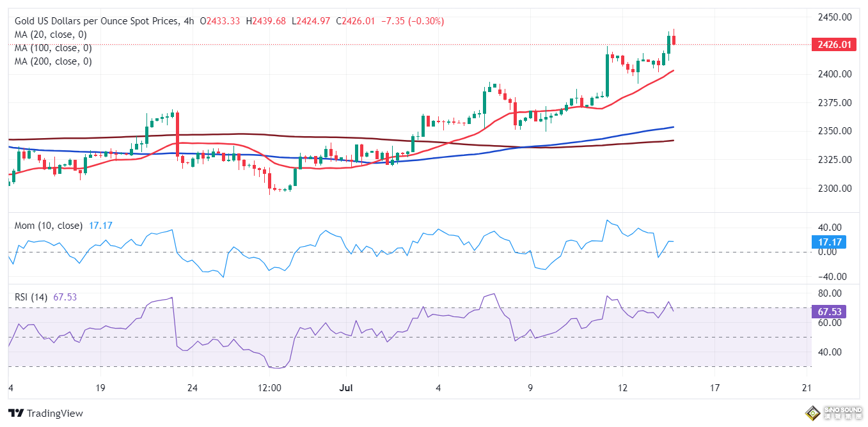The image size is (868, 427).
Task: Select the MA (100, close, 0) legend
Action: click(x=53, y=48)
